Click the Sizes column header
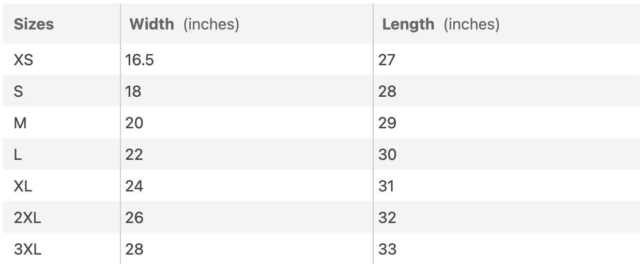This screenshot has height=267, width=644. pos(34,24)
